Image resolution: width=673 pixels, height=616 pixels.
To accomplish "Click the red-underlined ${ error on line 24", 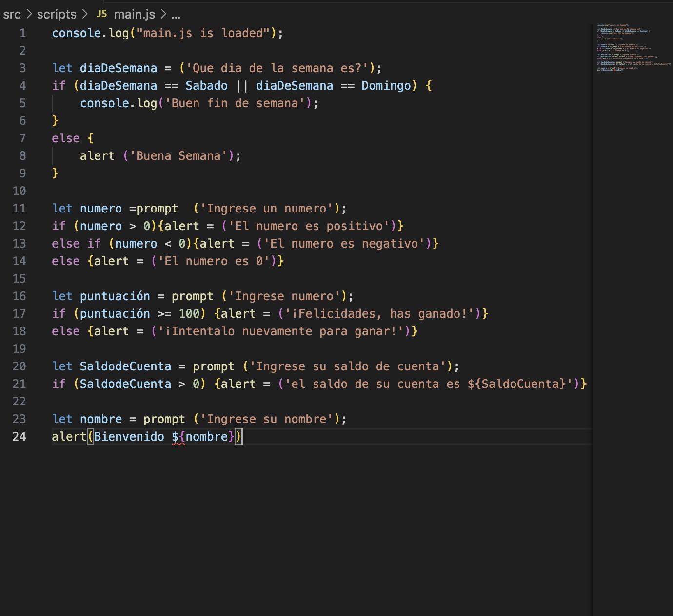I will point(178,437).
